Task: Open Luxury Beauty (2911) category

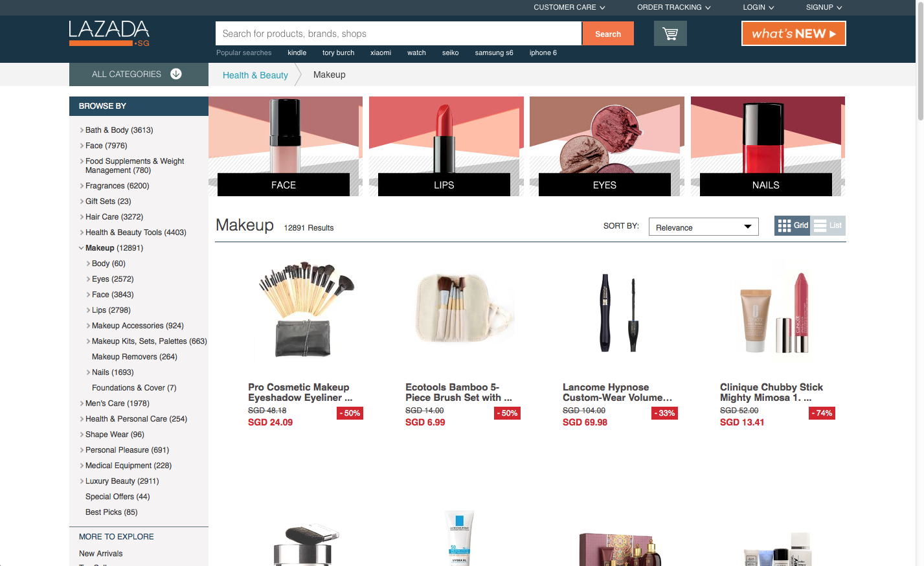Action: tap(122, 481)
